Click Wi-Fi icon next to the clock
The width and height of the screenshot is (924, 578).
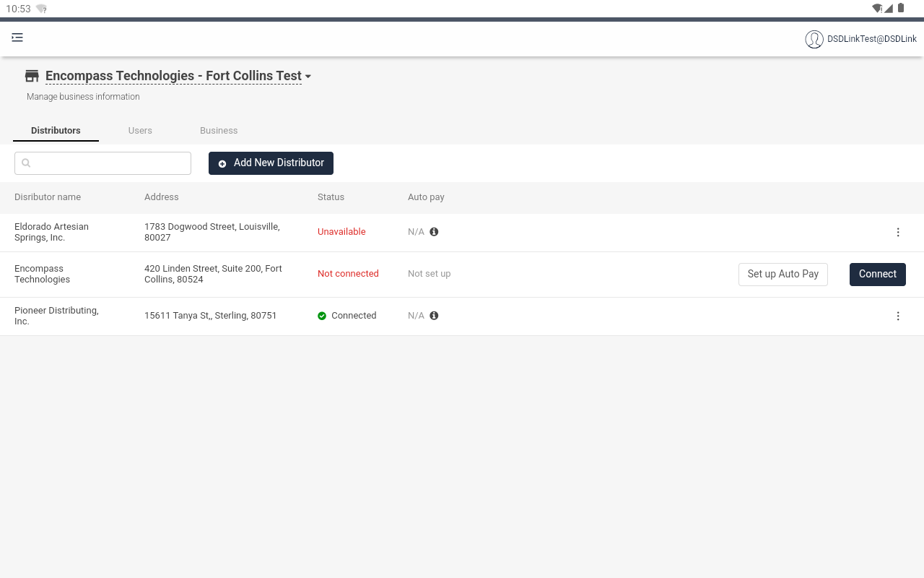click(x=41, y=9)
